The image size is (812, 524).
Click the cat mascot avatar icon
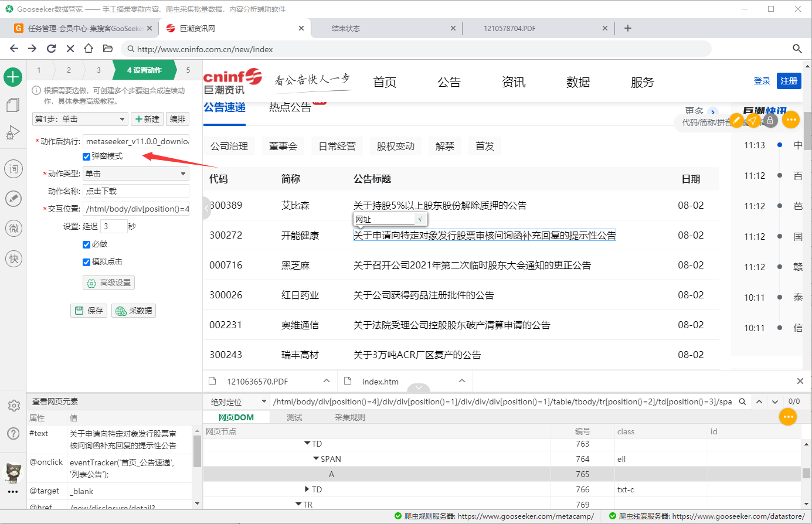click(13, 472)
